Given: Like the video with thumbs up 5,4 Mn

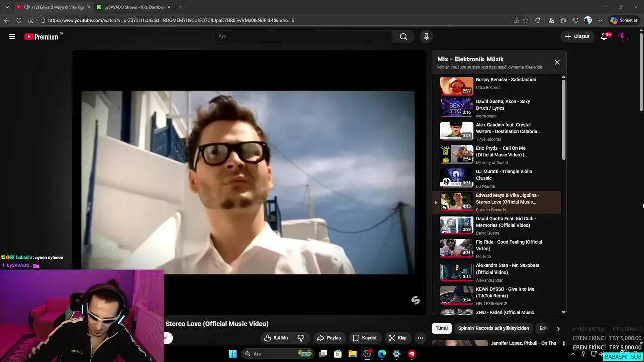Looking at the screenshot, I should click(276, 338).
